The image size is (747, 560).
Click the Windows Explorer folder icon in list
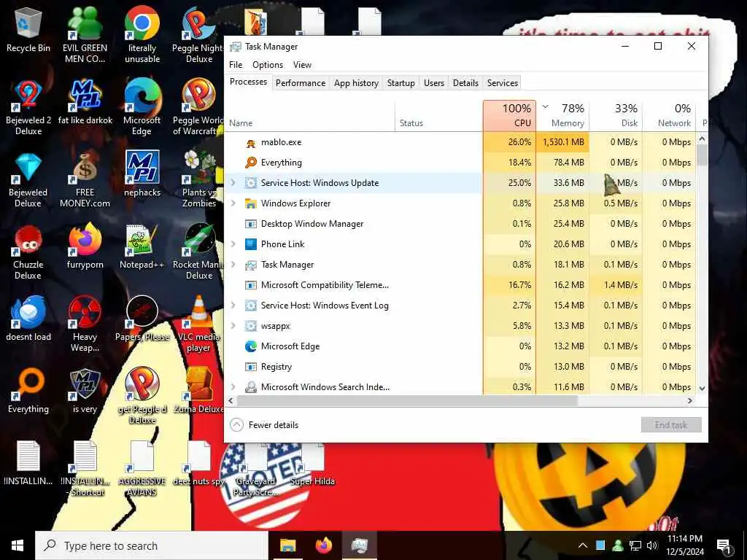point(251,204)
